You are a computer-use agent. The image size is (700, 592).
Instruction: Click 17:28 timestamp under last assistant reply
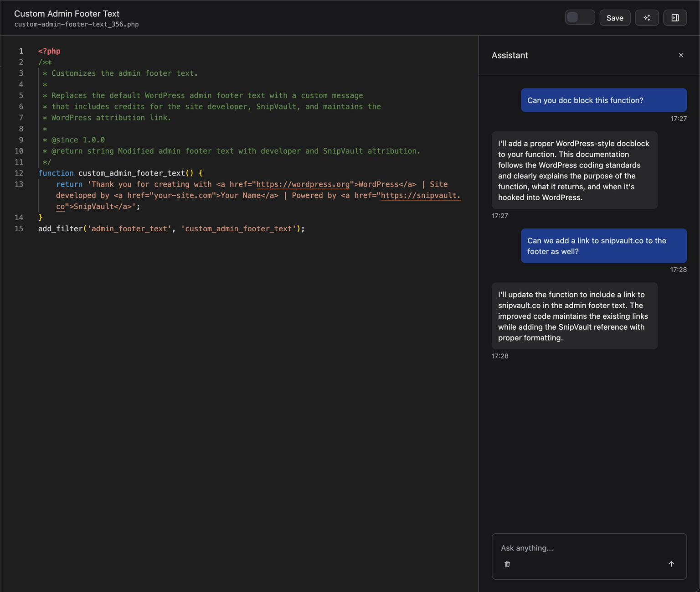[500, 356]
